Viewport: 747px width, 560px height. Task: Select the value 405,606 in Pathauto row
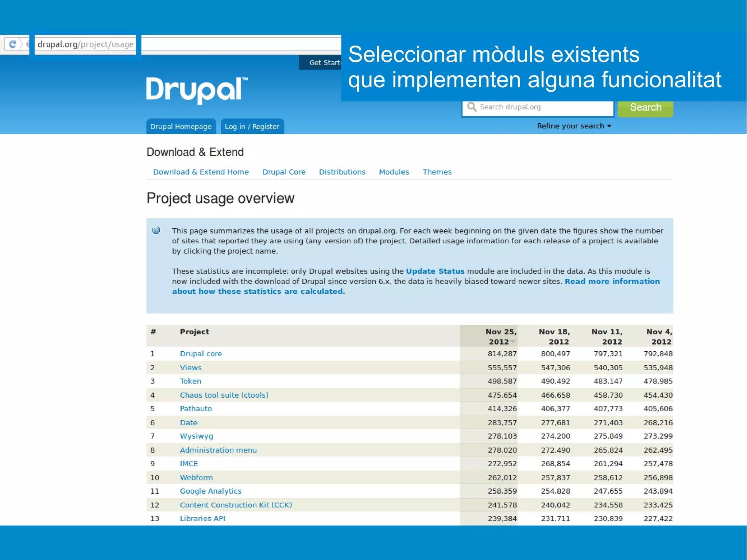coord(658,409)
